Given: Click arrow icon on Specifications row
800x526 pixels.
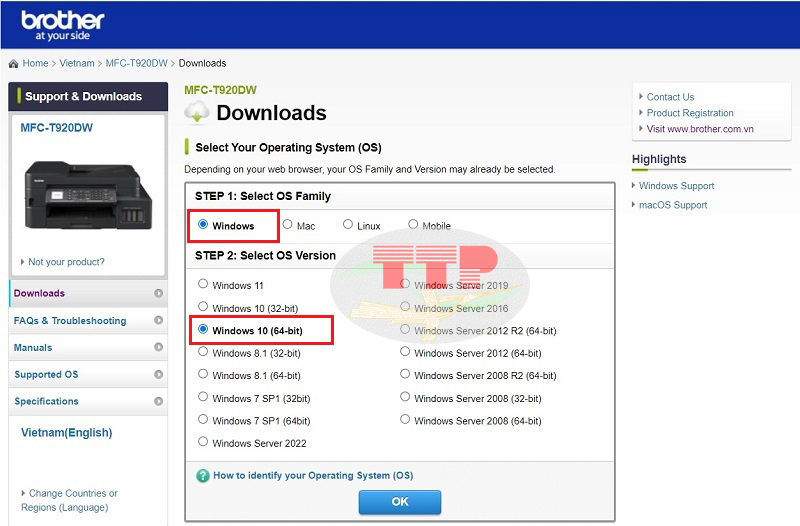Looking at the screenshot, I should [159, 401].
